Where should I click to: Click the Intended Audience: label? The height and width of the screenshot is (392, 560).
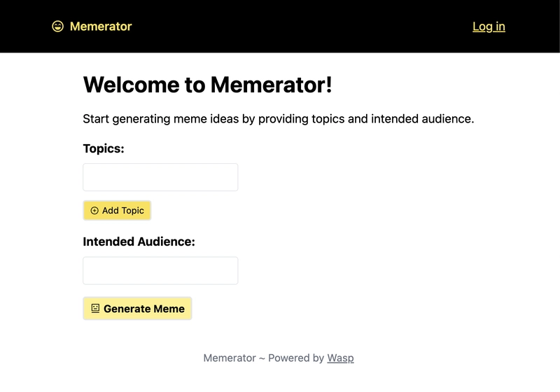139,241
